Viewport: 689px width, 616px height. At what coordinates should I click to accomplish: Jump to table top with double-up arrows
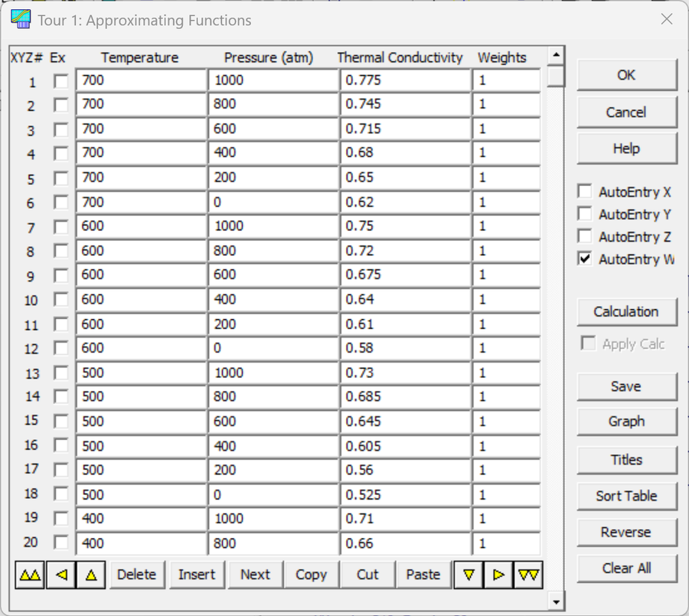(x=30, y=575)
